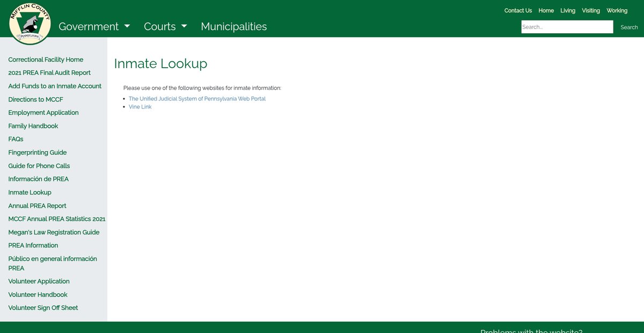Screen dimensions: 644x333
Task: Open Megan's Law Registration Guide
Action: coord(54,232)
